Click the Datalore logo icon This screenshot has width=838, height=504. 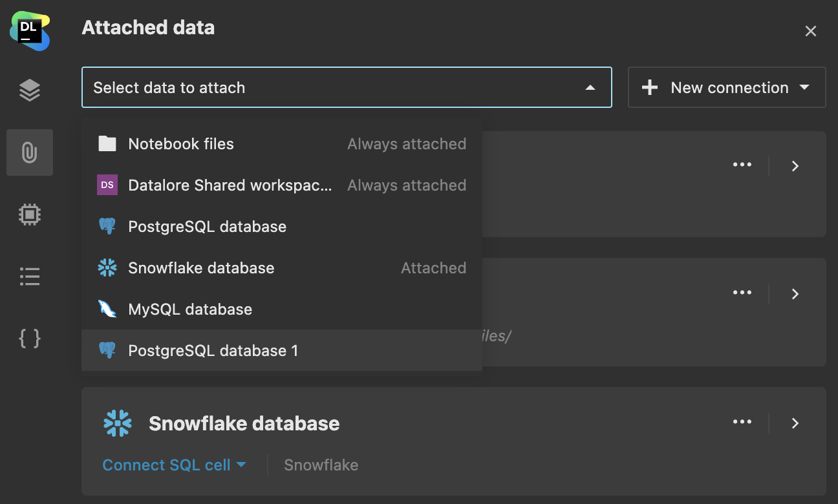pyautogui.click(x=30, y=30)
